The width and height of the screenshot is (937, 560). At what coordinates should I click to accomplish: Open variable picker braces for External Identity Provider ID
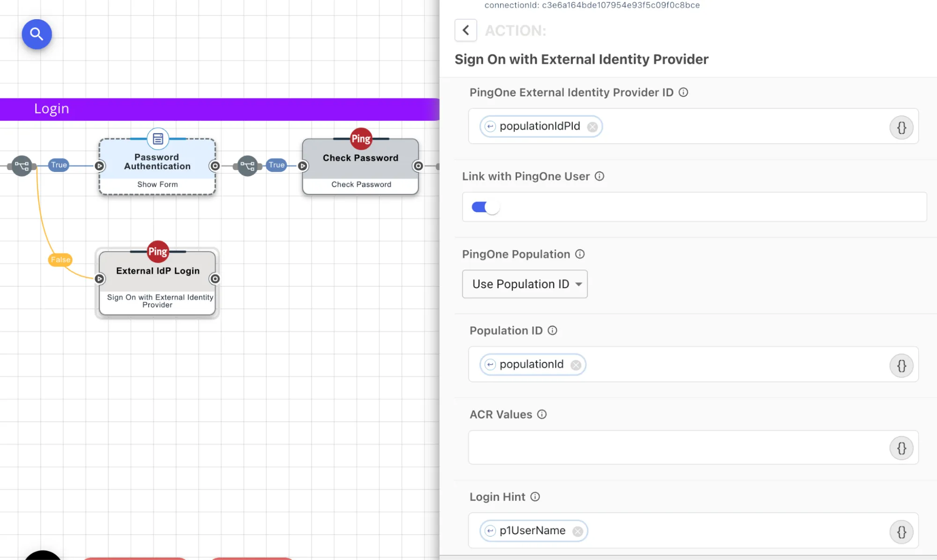click(901, 127)
